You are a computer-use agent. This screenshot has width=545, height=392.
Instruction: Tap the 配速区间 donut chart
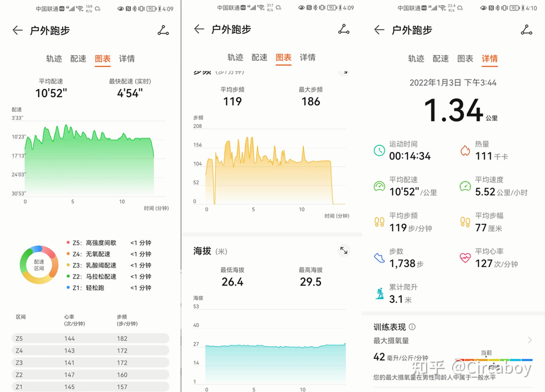coord(39,265)
